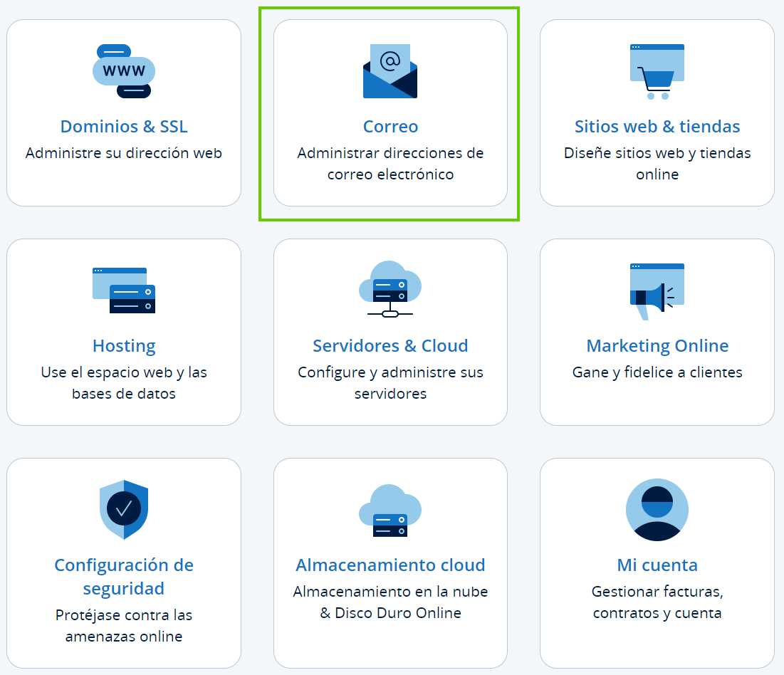Open Almacenamiento cloud title link
The height and width of the screenshot is (675, 784).
[x=390, y=565]
